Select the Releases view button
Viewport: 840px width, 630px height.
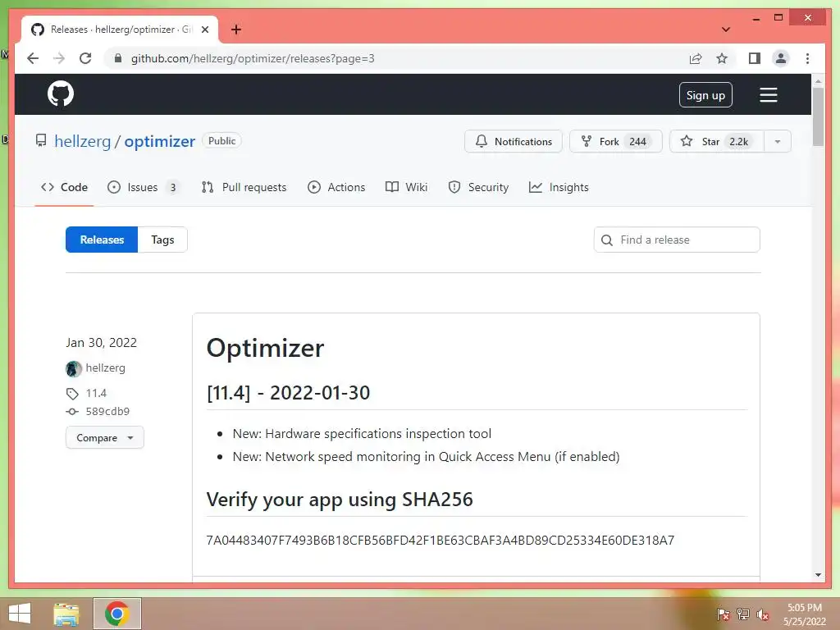click(x=102, y=240)
